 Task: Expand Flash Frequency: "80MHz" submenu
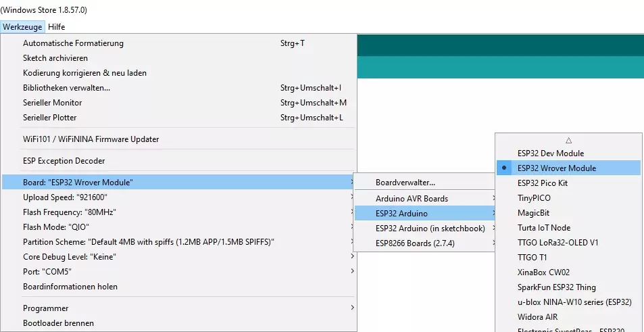click(179, 212)
